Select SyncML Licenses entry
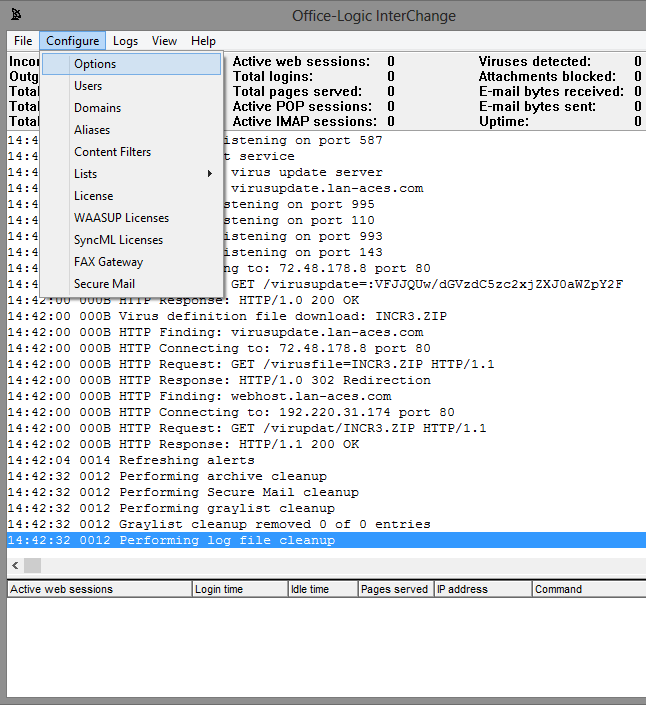The height and width of the screenshot is (705, 646). pos(132,240)
